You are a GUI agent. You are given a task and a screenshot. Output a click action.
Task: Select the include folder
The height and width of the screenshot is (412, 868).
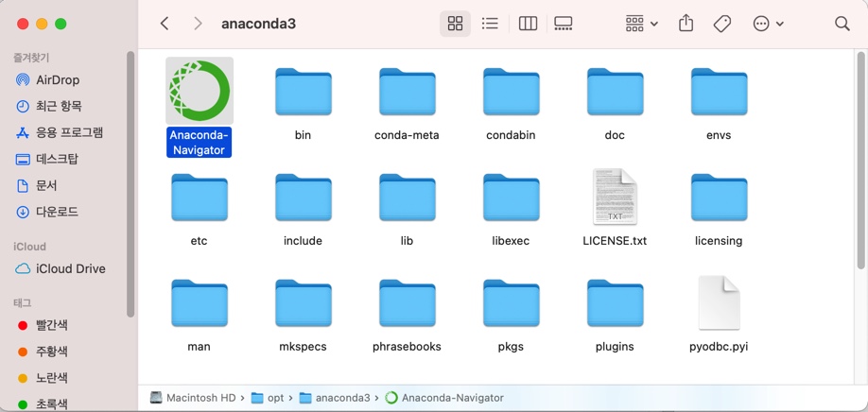click(x=304, y=197)
